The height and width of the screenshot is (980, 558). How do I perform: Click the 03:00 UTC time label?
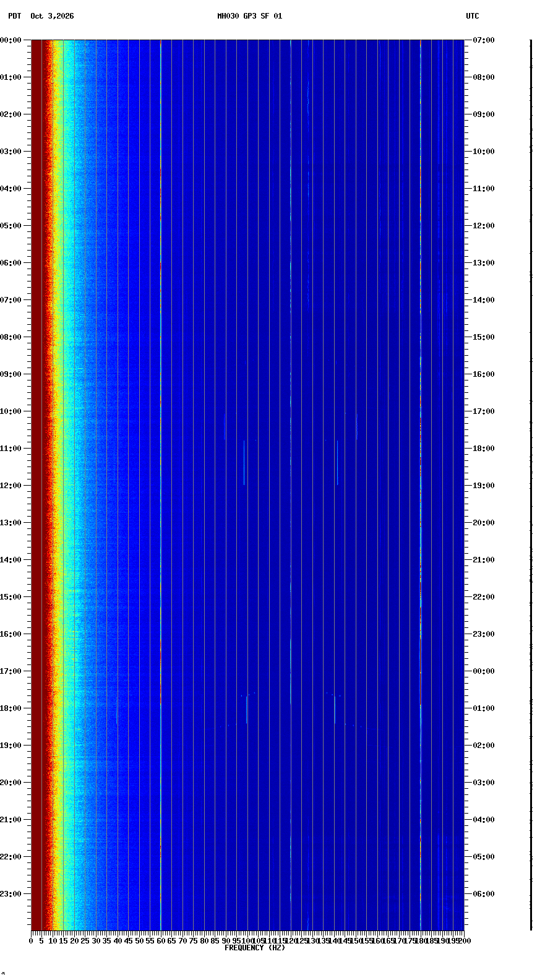(x=484, y=783)
